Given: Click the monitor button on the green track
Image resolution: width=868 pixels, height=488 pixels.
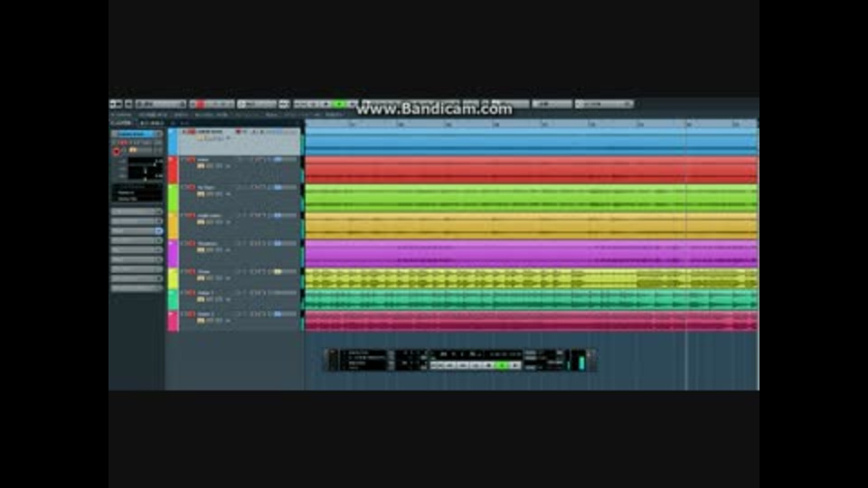Looking at the screenshot, I should click(201, 194).
